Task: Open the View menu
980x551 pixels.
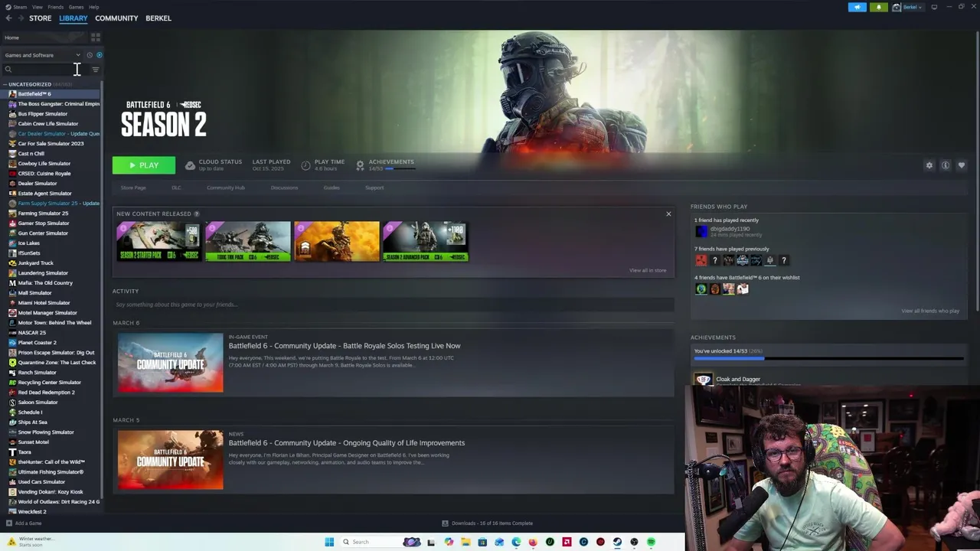Action: [37, 7]
